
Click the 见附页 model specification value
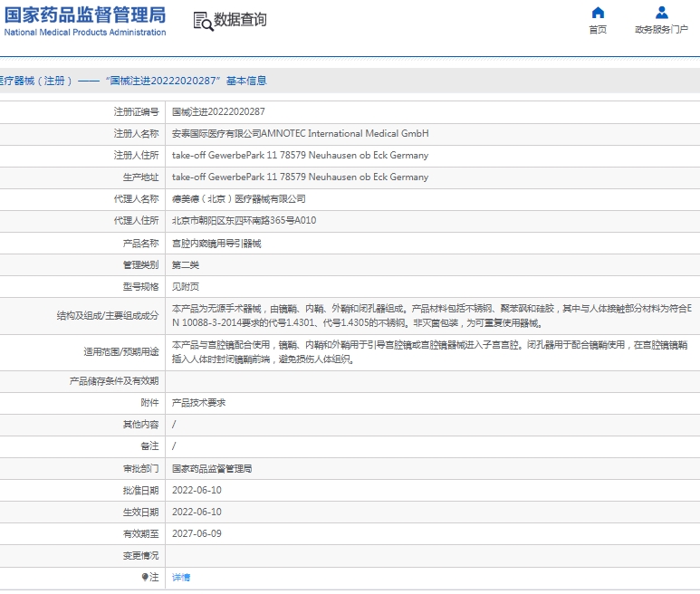tap(186, 286)
